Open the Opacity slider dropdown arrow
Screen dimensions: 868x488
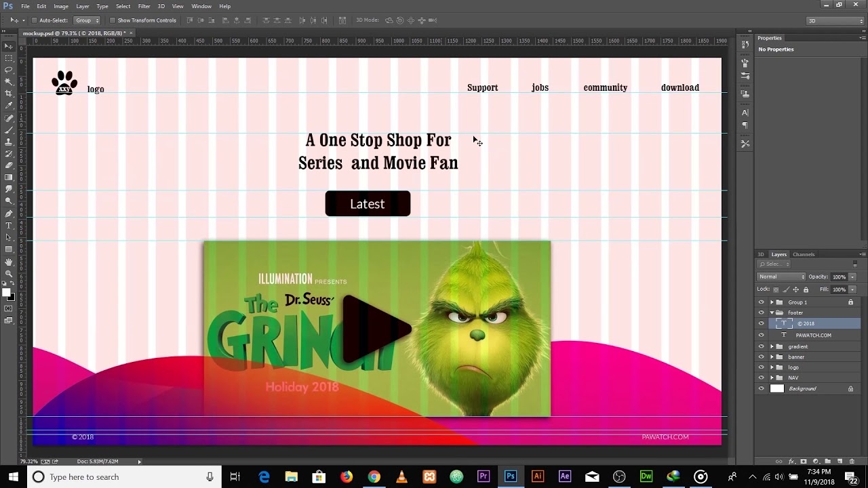(x=852, y=277)
